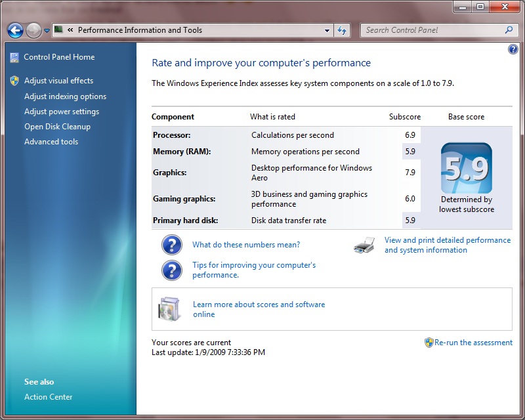Click the 5.9 base score badge
Screen dimensions: 525x420
click(467, 168)
